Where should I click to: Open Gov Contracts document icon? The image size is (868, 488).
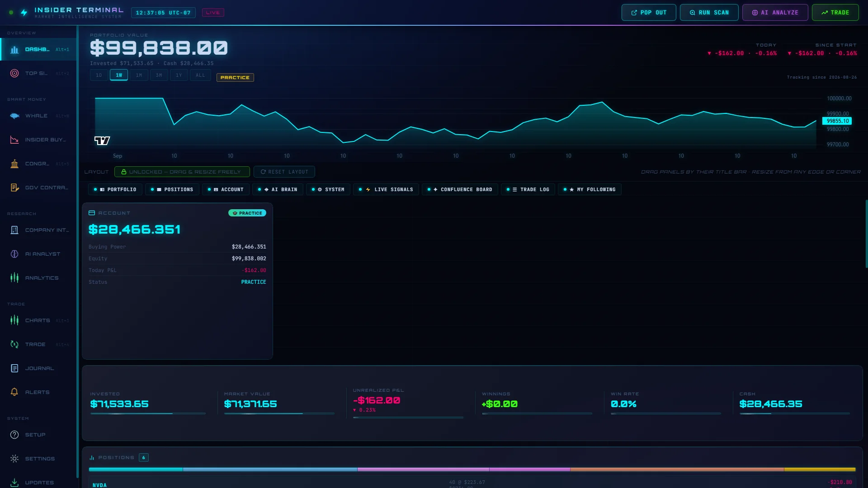(14, 188)
